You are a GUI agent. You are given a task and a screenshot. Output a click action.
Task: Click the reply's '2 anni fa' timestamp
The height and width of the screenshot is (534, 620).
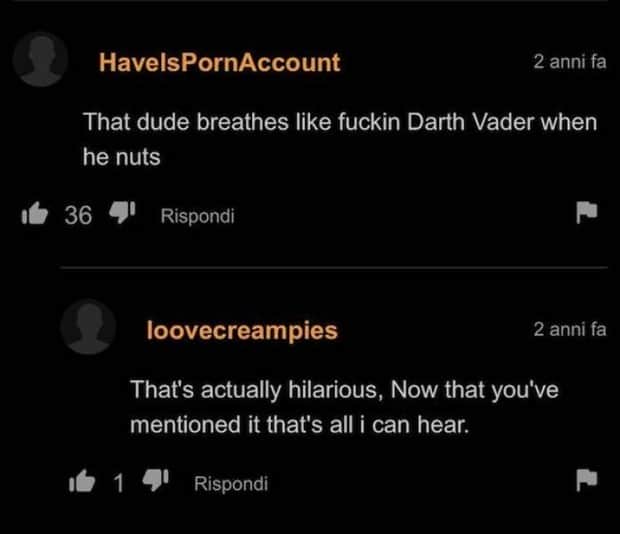tap(570, 329)
